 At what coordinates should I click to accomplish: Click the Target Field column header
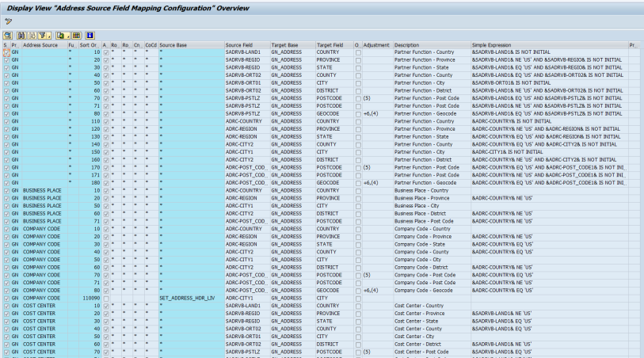(330, 45)
